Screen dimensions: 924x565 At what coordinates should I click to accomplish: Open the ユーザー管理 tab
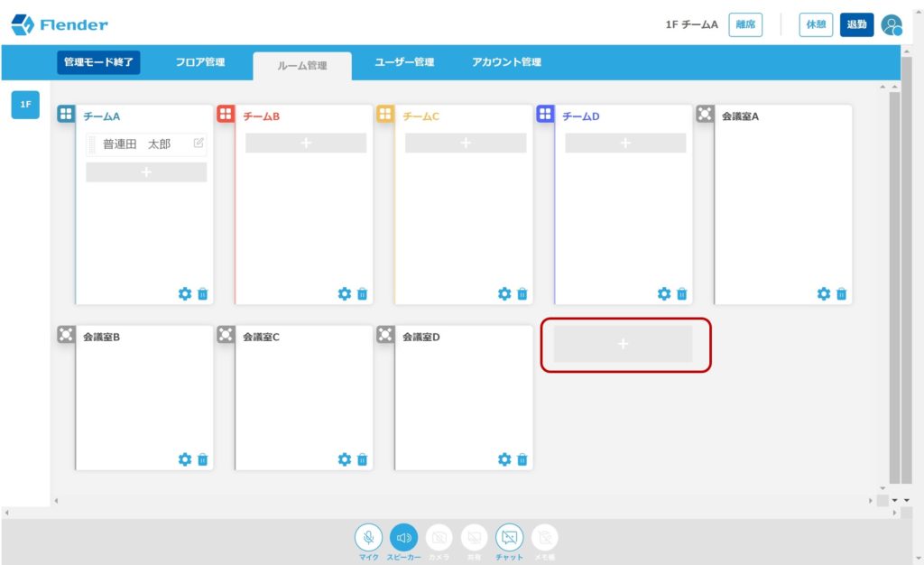[x=404, y=62]
